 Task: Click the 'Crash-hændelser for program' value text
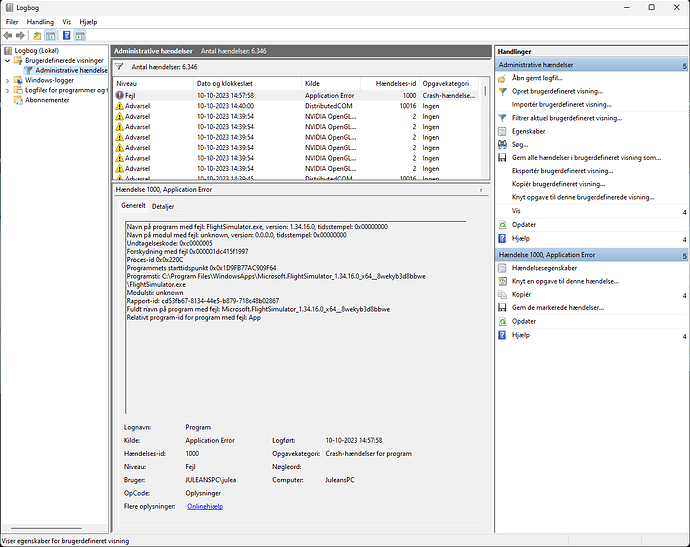pos(369,453)
